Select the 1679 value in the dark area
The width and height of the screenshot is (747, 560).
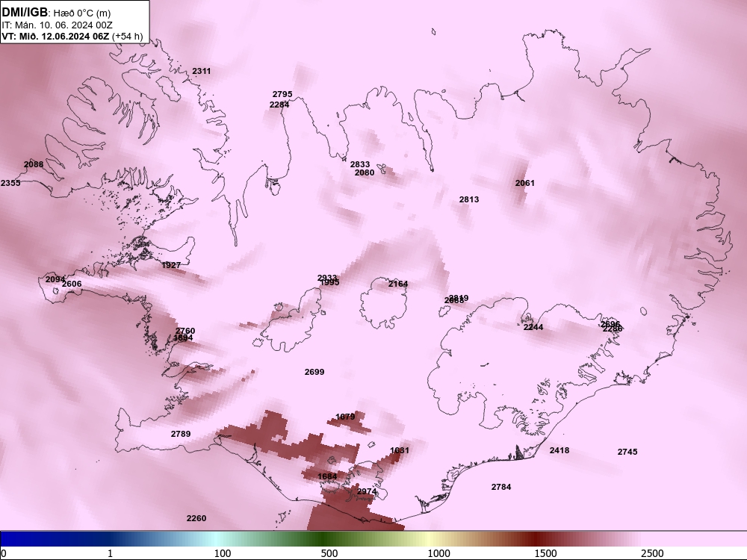345,417
